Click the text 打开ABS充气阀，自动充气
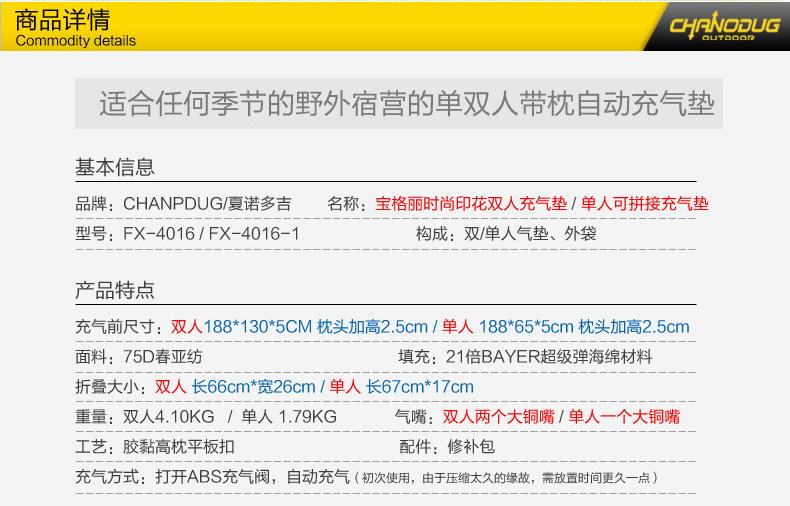The image size is (790, 506). (x=252, y=477)
